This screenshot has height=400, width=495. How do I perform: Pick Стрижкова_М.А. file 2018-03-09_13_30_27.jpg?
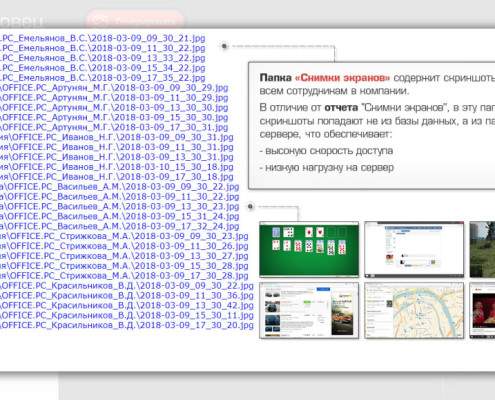[124, 256]
